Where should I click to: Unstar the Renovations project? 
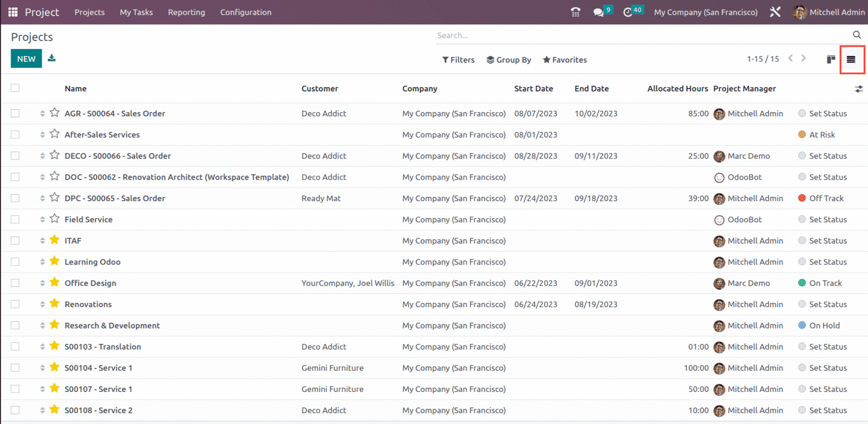[54, 303]
